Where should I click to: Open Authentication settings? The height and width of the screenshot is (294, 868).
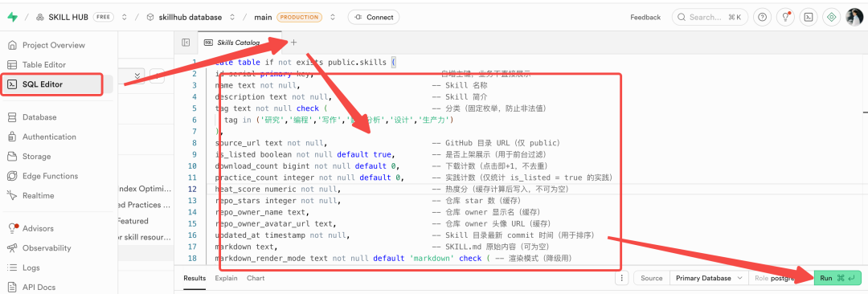coord(49,137)
